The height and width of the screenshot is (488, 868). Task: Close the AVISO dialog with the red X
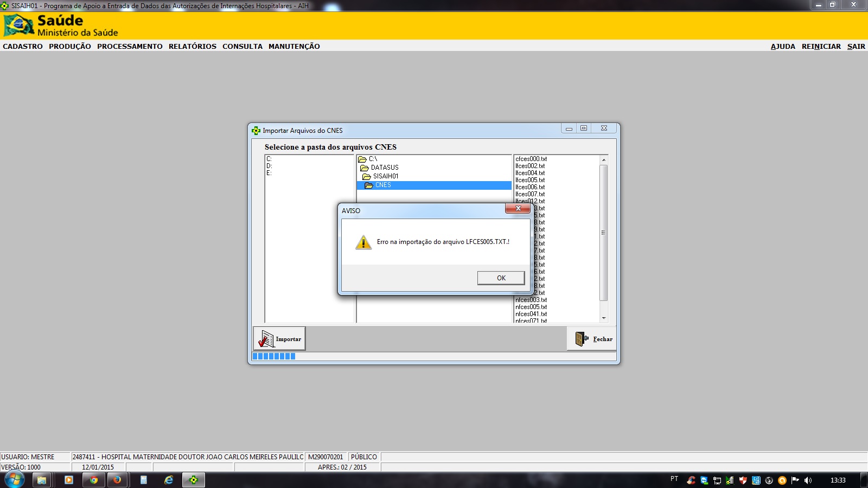coord(518,208)
